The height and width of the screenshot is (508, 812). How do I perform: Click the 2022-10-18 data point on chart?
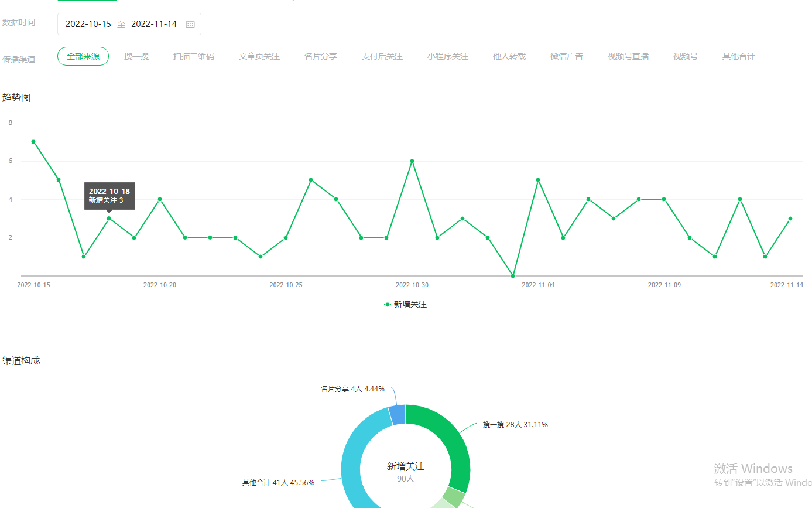pyautogui.click(x=109, y=219)
